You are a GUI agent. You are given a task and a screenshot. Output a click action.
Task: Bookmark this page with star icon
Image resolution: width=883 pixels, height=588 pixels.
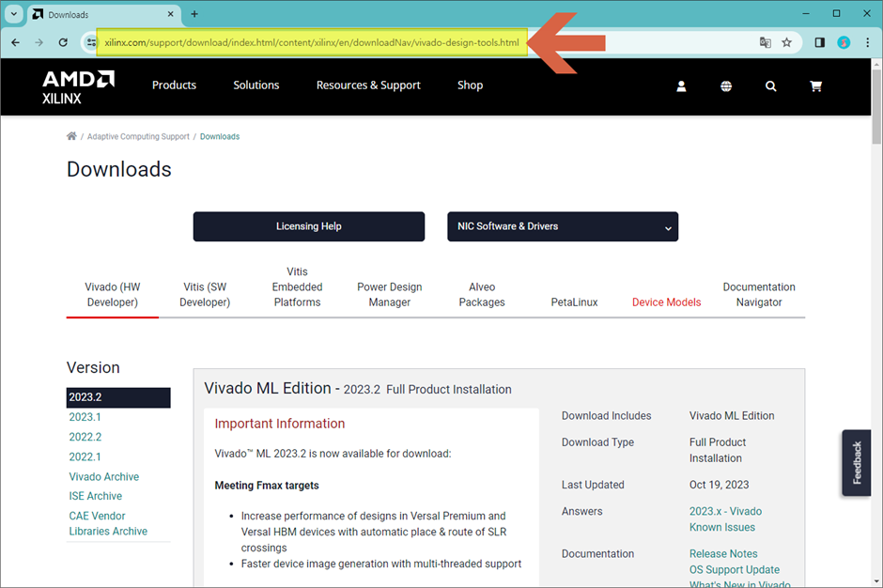click(x=786, y=43)
